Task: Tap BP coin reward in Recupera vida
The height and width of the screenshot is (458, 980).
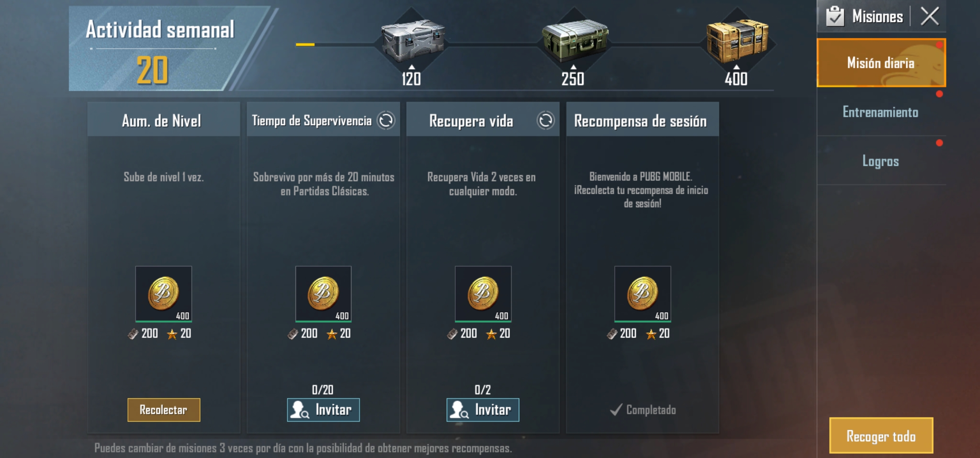Action: click(x=483, y=294)
